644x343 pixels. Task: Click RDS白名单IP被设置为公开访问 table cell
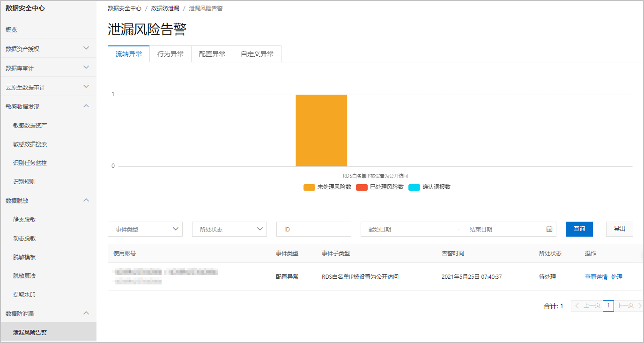360,276
